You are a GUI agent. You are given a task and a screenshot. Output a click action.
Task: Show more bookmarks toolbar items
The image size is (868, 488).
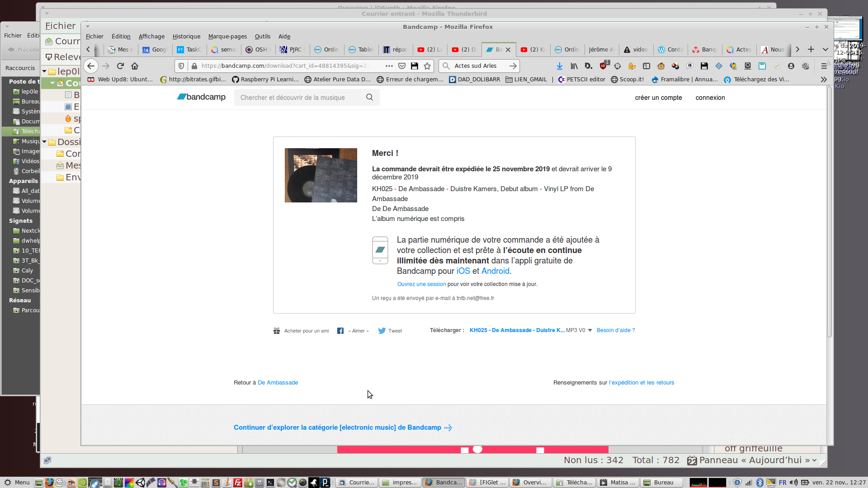click(823, 80)
